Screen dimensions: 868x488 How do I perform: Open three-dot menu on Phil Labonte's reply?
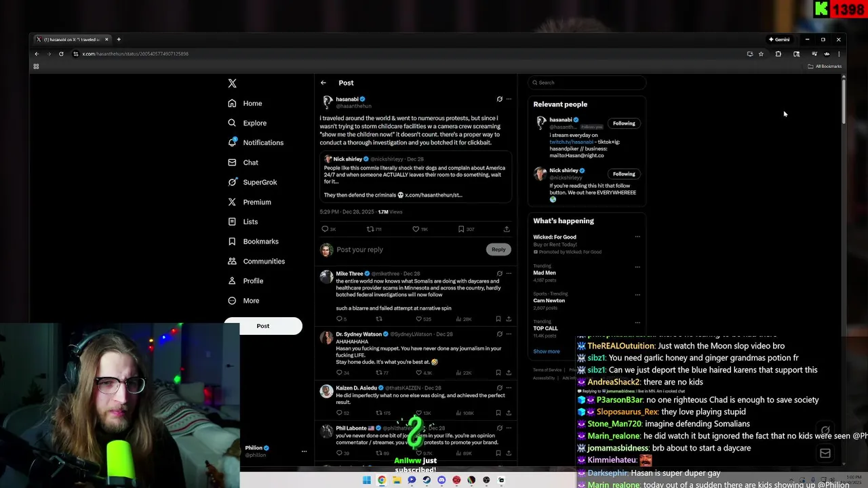click(x=509, y=428)
